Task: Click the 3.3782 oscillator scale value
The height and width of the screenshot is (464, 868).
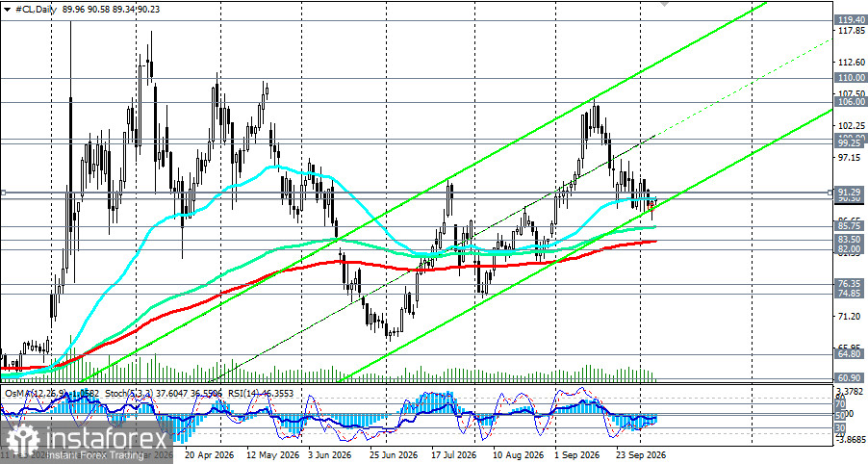Action: click(x=852, y=394)
